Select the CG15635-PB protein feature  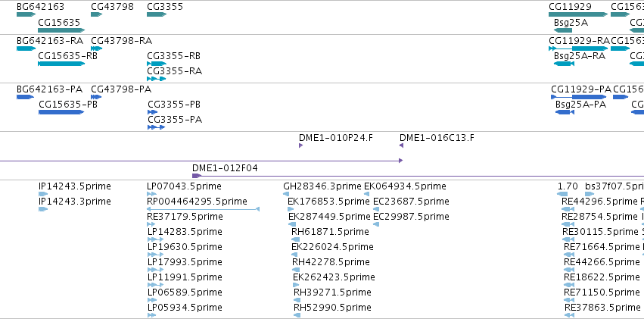[x=61, y=112]
